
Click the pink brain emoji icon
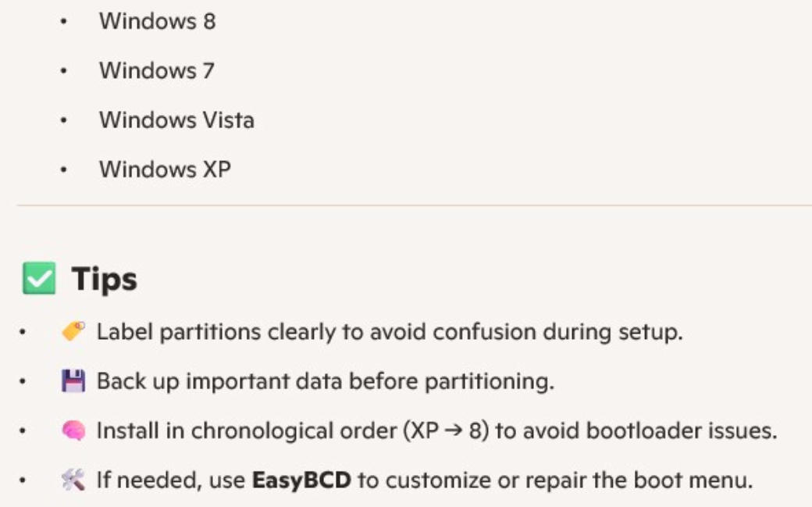[73, 430]
